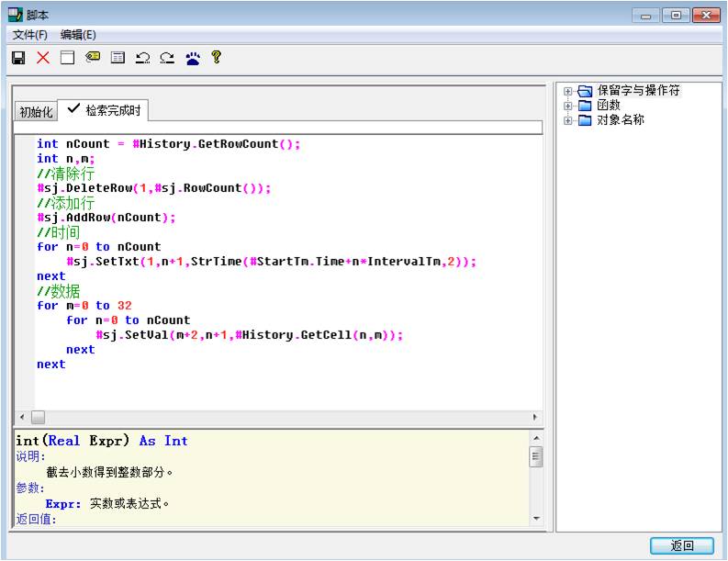Open the 编辑(E) menu
The width and height of the screenshot is (728, 561).
tap(78, 35)
